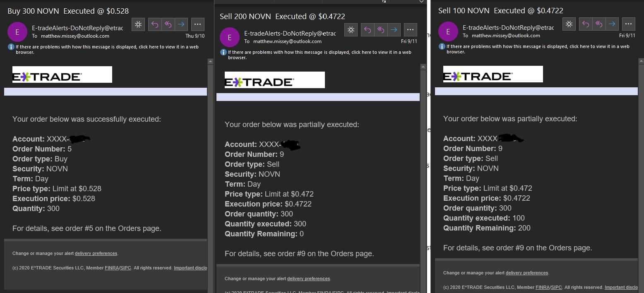
Task: Click recipient address in Sell 200 NOVN email
Action: pos(287,41)
